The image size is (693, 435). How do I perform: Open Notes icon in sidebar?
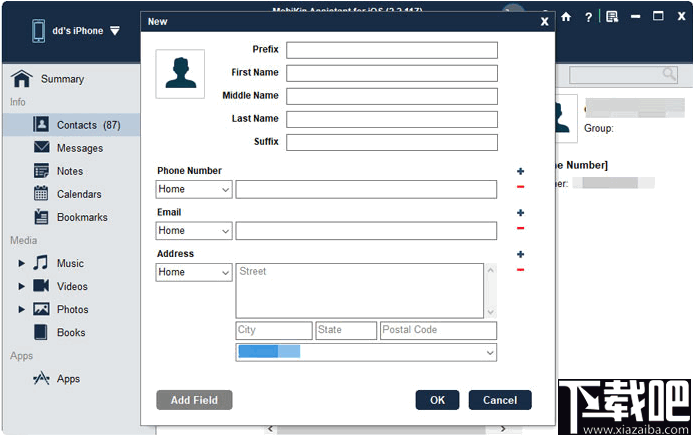(42, 171)
